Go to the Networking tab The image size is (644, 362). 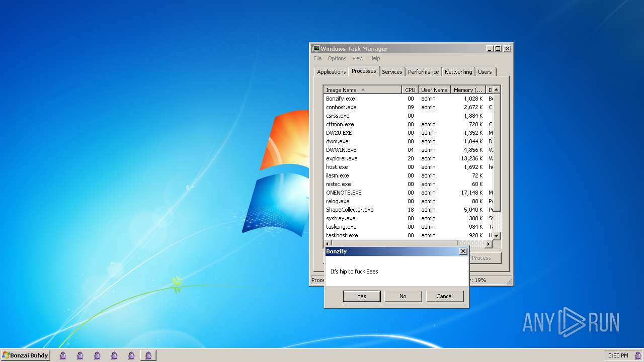click(x=458, y=72)
